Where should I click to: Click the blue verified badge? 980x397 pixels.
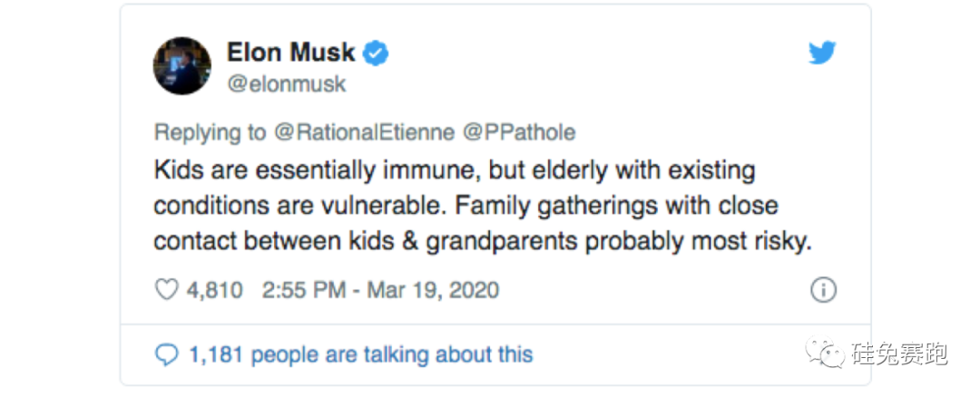(376, 53)
